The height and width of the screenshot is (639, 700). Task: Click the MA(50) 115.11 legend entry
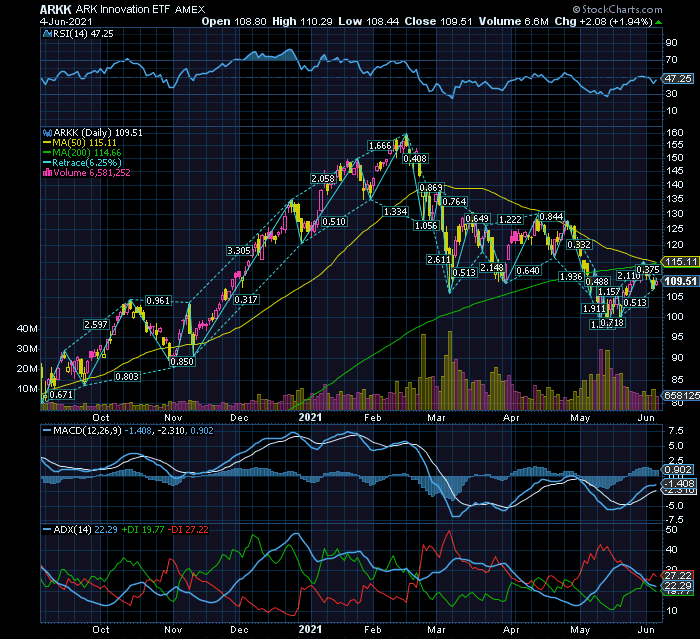click(79, 143)
